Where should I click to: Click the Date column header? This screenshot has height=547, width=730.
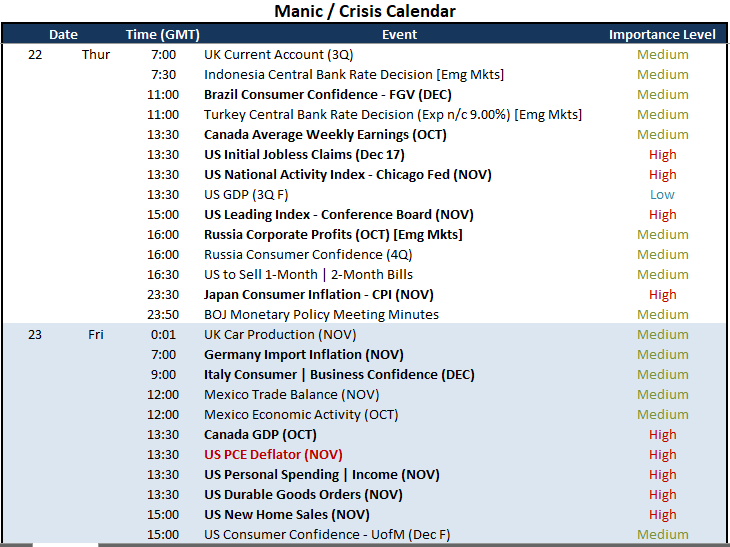click(63, 34)
